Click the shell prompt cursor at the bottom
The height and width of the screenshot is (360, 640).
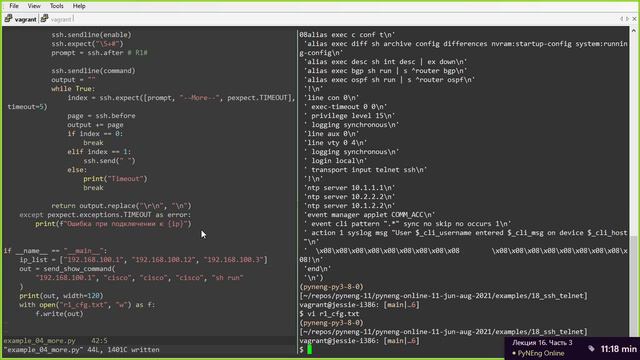tap(310, 349)
